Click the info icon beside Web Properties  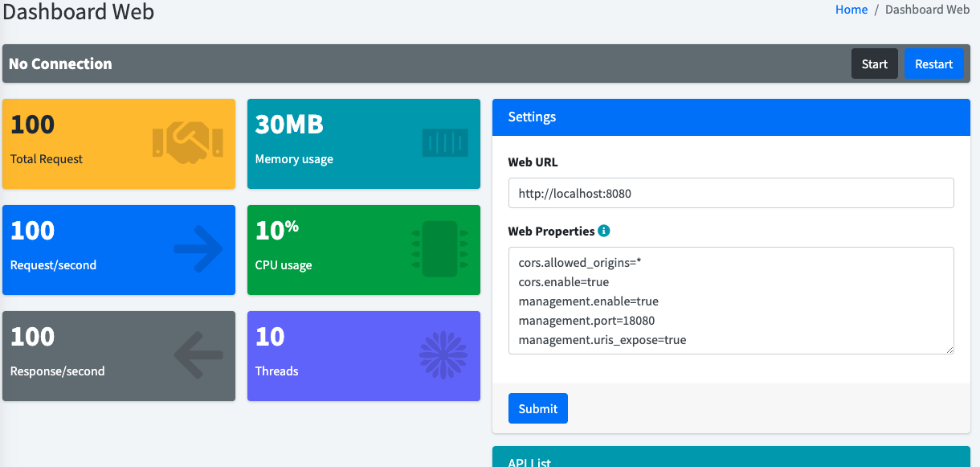pyautogui.click(x=604, y=231)
